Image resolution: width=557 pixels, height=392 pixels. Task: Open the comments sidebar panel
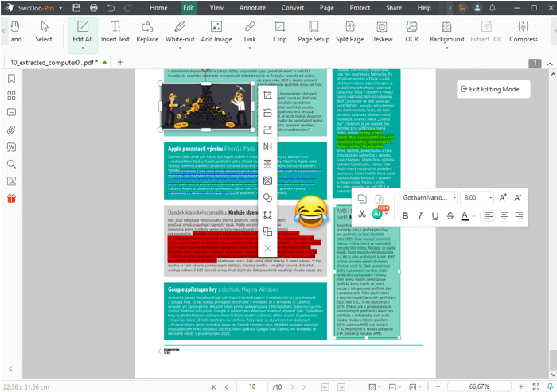click(11, 113)
